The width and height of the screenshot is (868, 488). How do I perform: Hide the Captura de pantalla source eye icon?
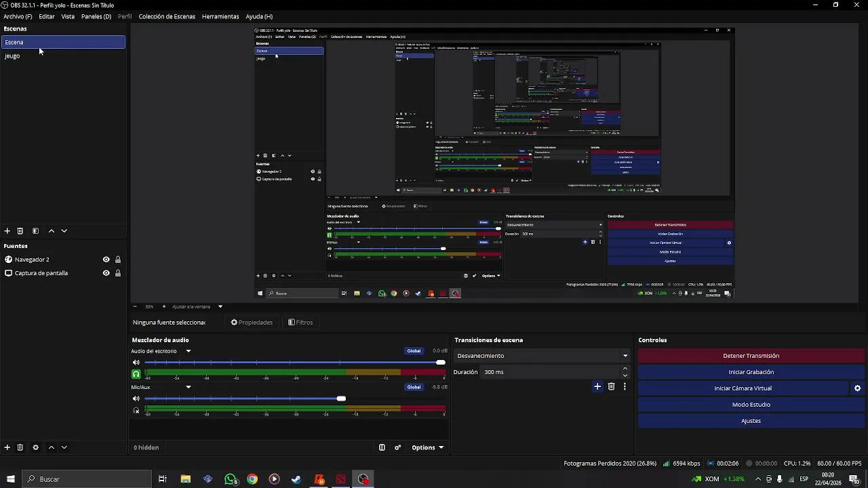[106, 273]
